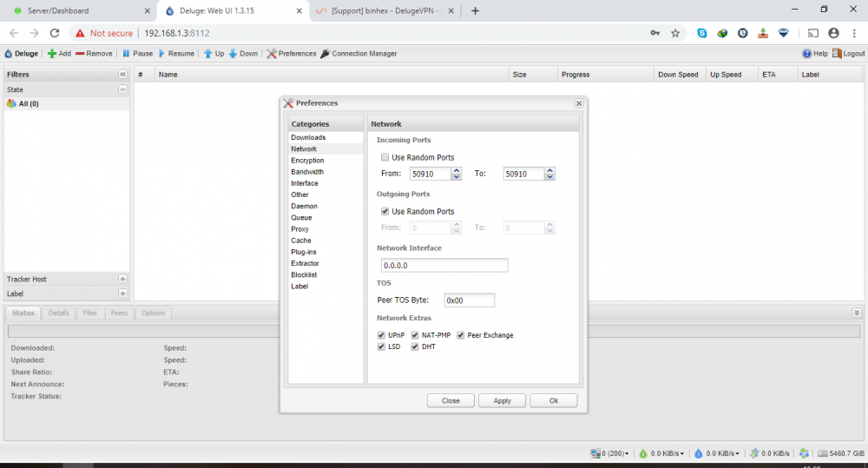The height and width of the screenshot is (468, 868).
Task: Open the connections limit dropdown
Action: coord(610,453)
